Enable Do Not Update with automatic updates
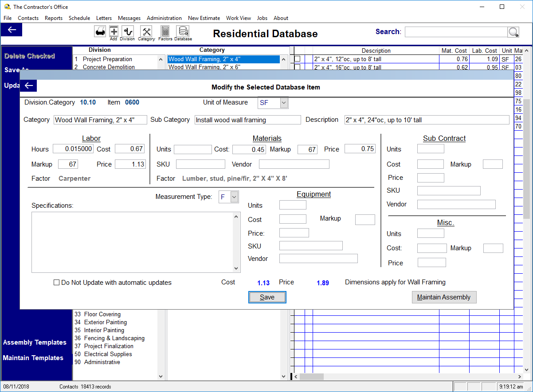Viewport: 533px width, 392px height. 56,283
